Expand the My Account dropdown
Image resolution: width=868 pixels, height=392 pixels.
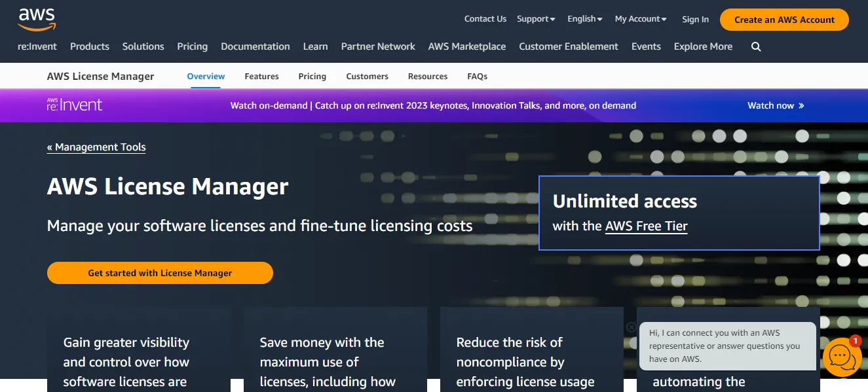pos(641,19)
